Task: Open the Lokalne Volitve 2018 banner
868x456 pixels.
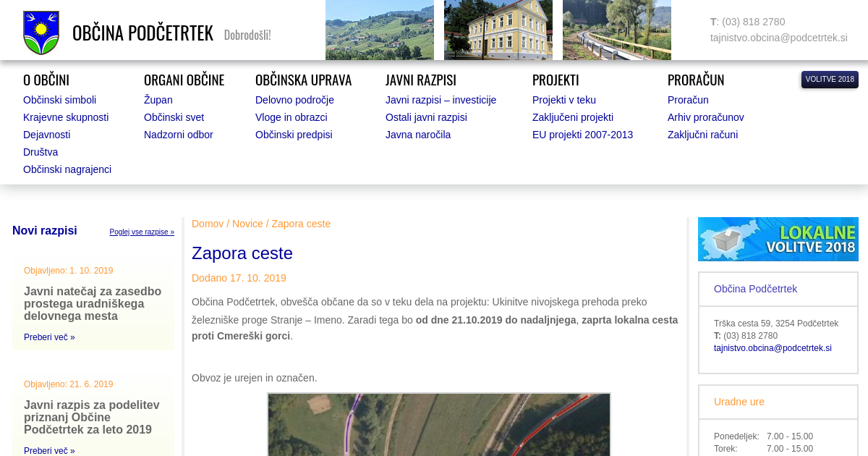Action: [778, 240]
